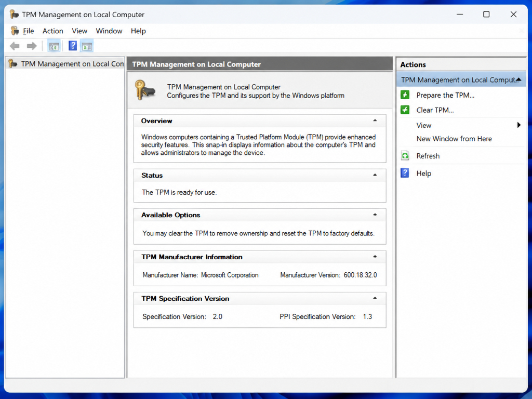Collapse the Status section

375,175
